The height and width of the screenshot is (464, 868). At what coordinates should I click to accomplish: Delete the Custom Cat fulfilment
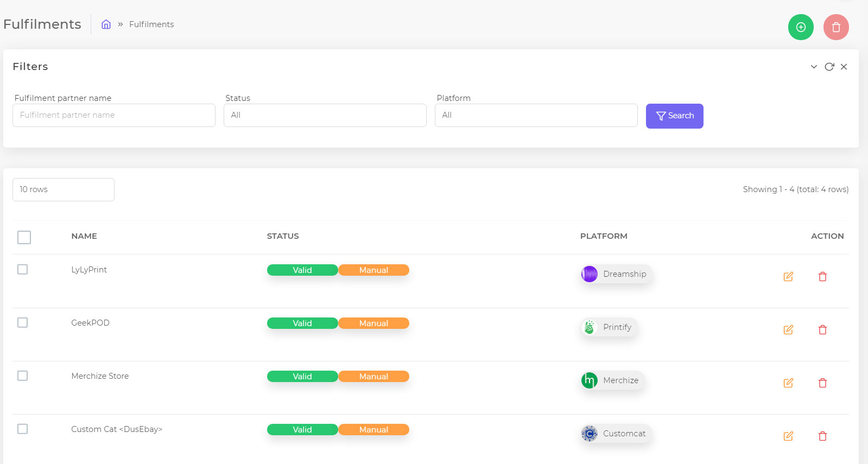tap(822, 436)
